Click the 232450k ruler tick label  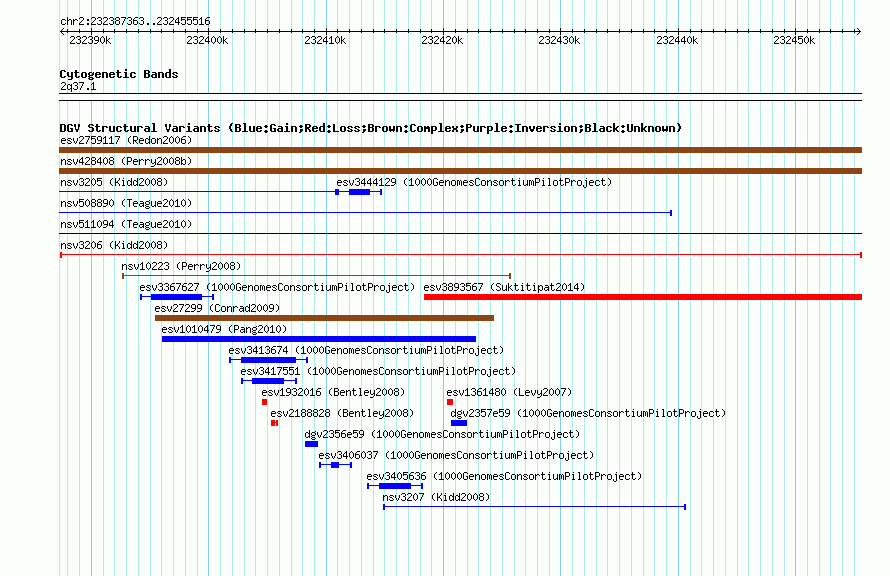[x=794, y=40]
